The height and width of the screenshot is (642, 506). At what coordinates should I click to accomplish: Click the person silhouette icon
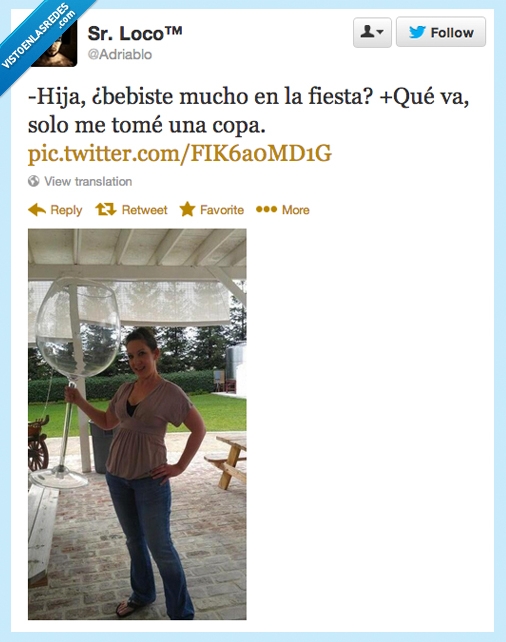pos(368,32)
